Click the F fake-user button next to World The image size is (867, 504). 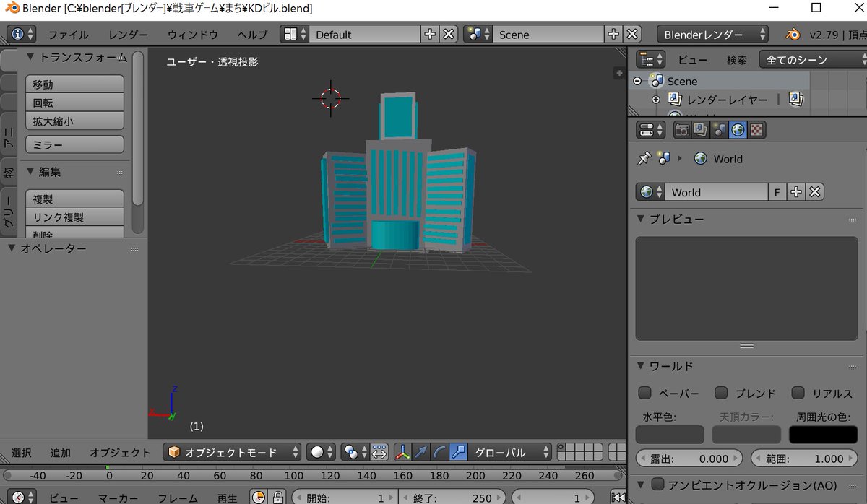pos(778,191)
